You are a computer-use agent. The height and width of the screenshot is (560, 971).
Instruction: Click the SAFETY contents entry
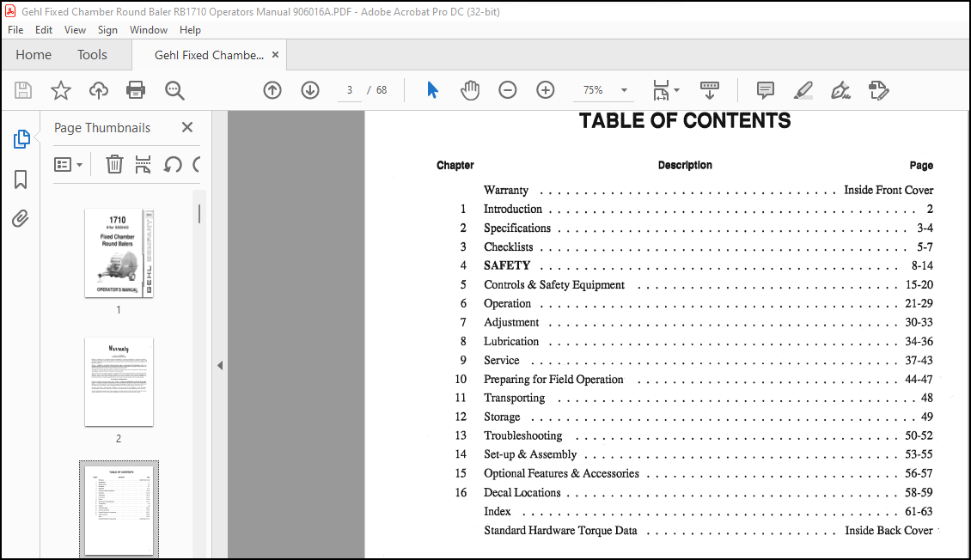507,265
